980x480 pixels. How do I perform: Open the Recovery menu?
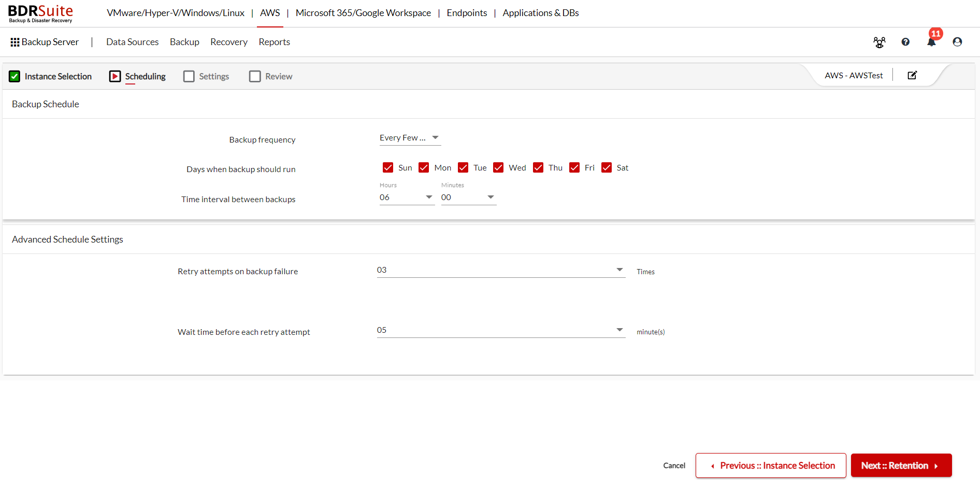point(229,42)
